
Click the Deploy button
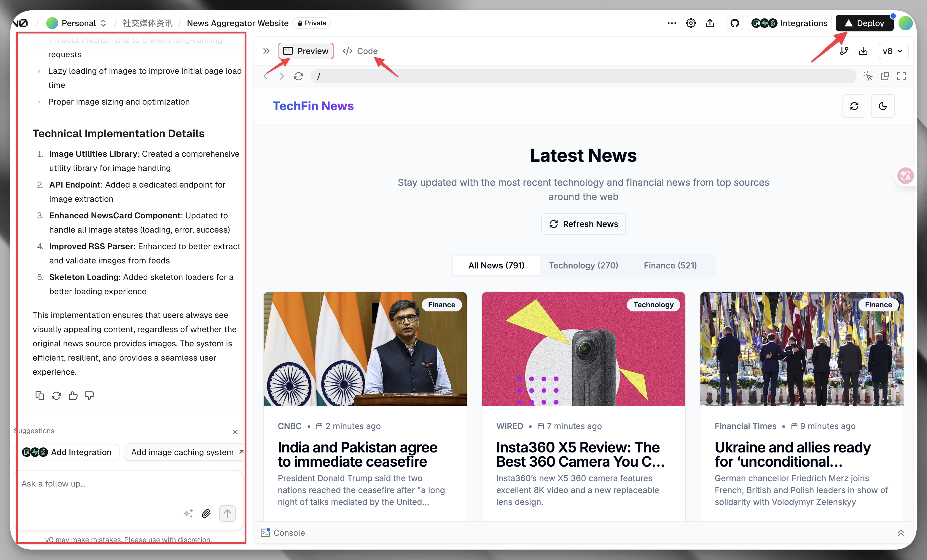pyautogui.click(x=864, y=23)
